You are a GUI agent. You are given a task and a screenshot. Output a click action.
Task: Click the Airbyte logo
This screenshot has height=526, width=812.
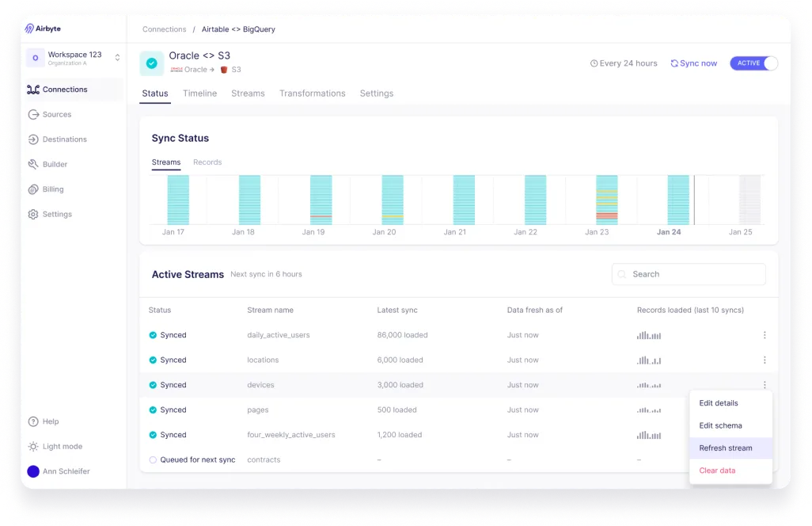(43, 29)
